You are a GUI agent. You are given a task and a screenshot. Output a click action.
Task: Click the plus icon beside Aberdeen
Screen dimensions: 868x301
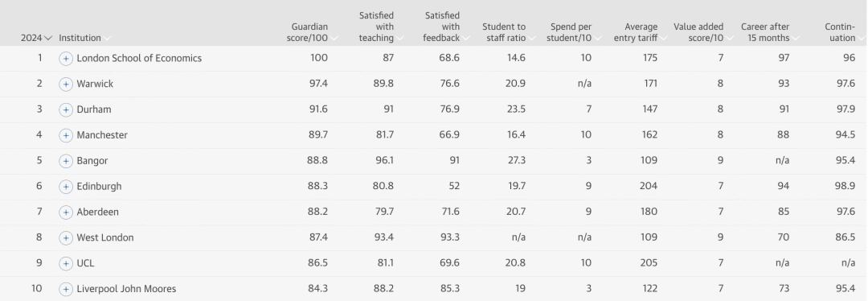tap(66, 212)
